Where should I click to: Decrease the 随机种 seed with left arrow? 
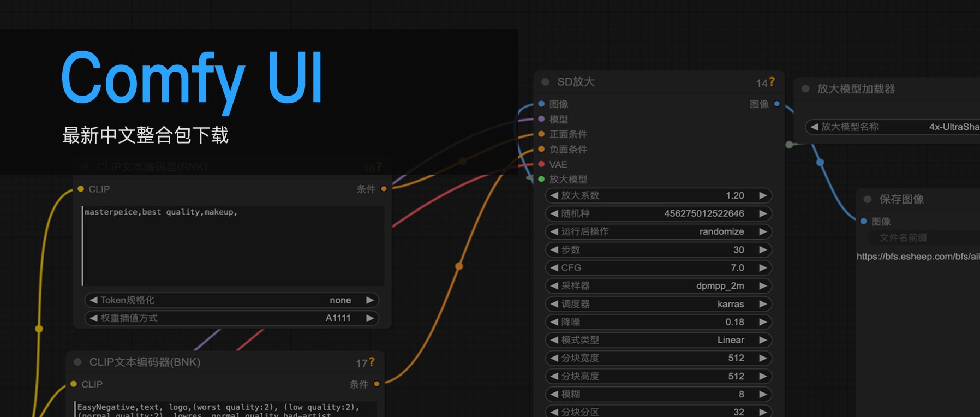[x=554, y=213]
